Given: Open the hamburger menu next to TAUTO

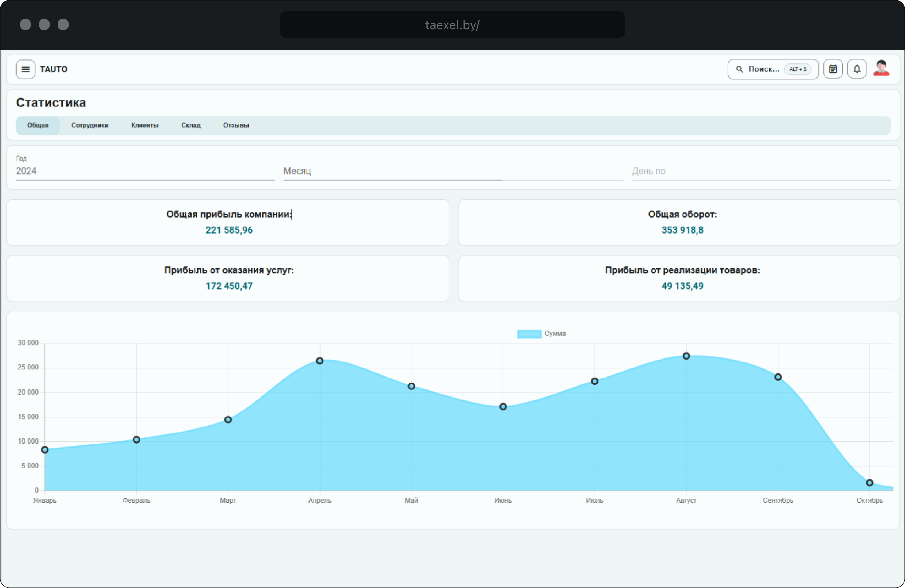Looking at the screenshot, I should (x=25, y=69).
